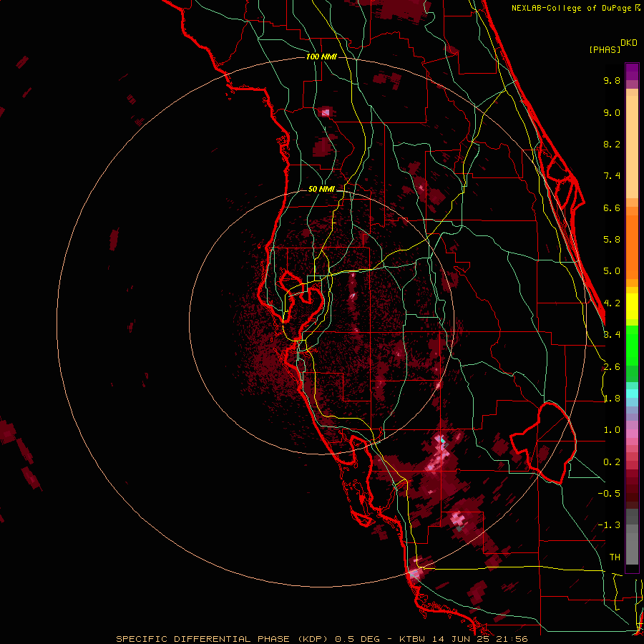
Task: Click the 2.6 scale value
Action: click(612, 367)
